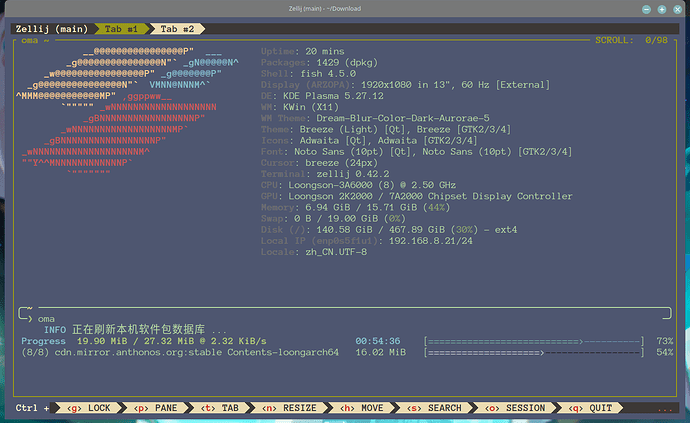Click the WM Theme Dream-Blur-Color-Dark-Aurorae-5 line
This screenshot has height=423, width=690.
point(375,118)
